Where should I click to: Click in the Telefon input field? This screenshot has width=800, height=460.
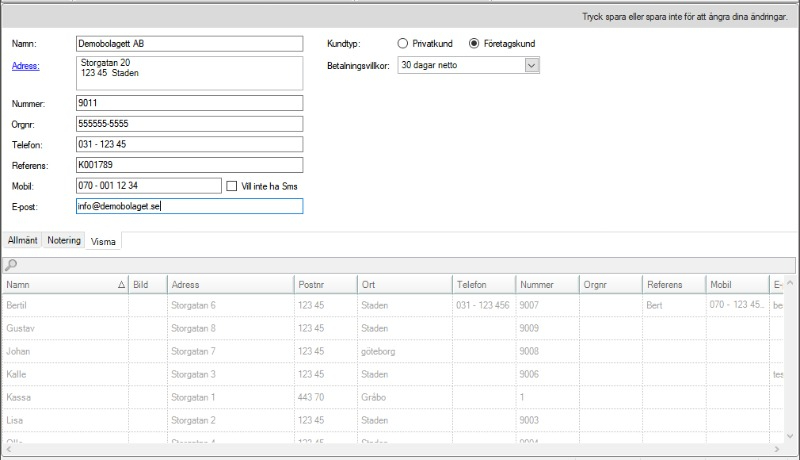(189, 144)
